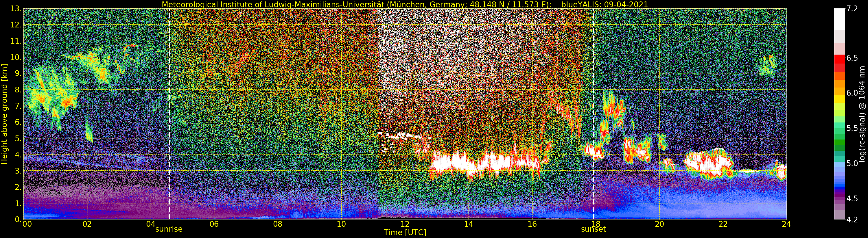Image resolution: width=868 pixels, height=238 pixels.
Task: Click the blue band of the colorbar near 4.7
Action: coord(839,185)
